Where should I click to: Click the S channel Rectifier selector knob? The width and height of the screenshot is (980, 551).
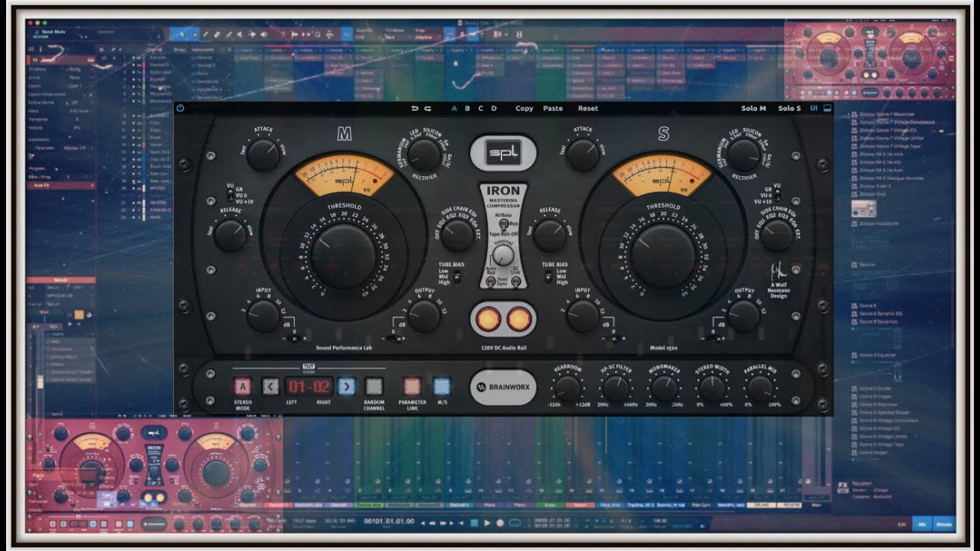coord(743,155)
